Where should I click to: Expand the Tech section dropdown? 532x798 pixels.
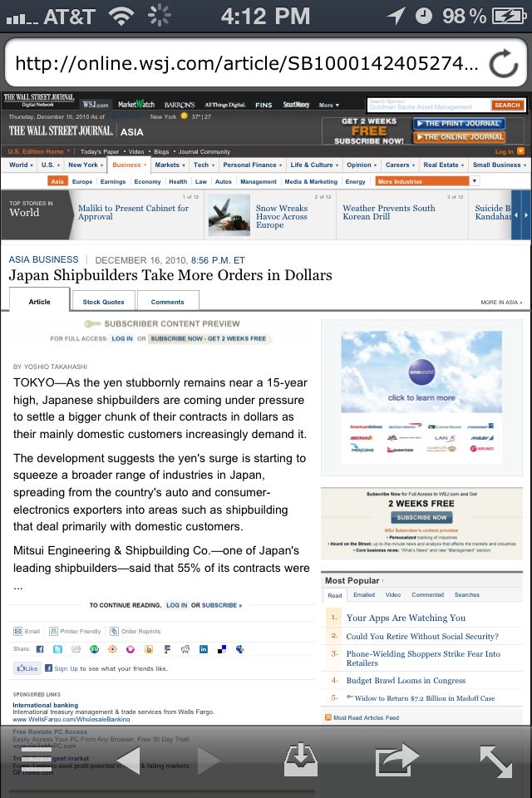tap(204, 165)
